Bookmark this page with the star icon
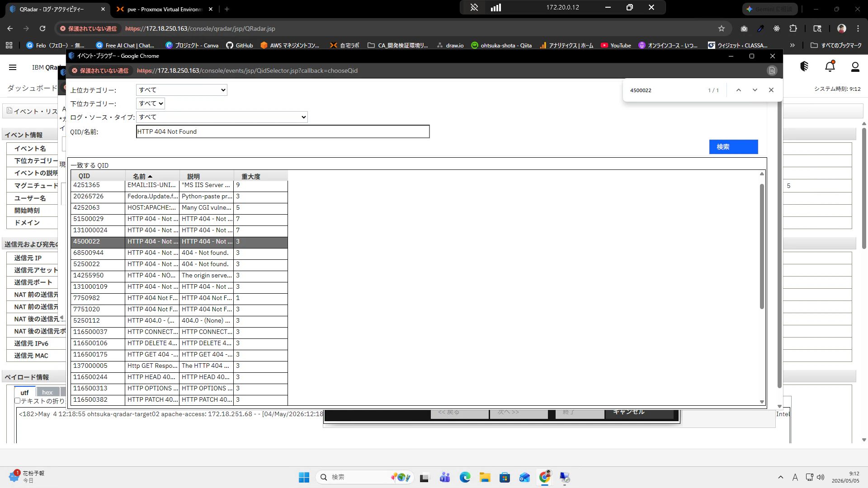 (722, 28)
